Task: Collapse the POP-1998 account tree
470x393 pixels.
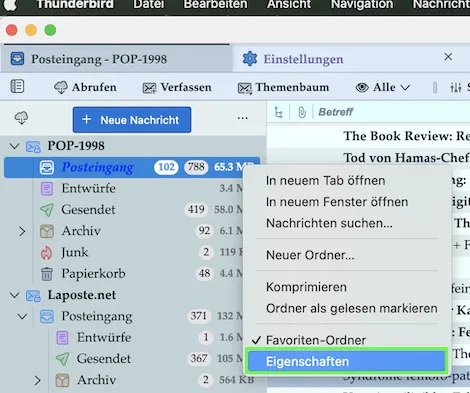Action: click(x=14, y=146)
